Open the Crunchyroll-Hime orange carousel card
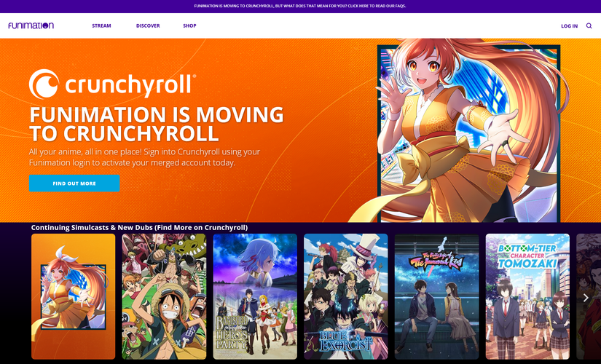601x364 pixels. (x=73, y=296)
